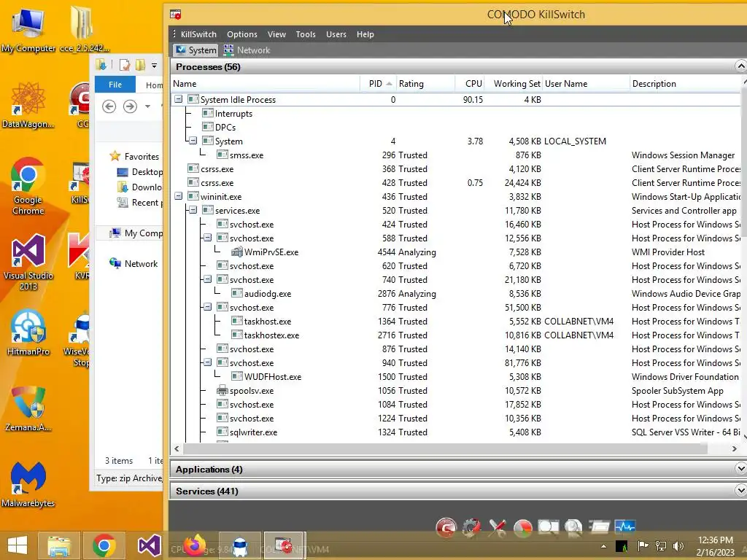
Task: Click the volume icon in the system tray
Action: [678, 546]
